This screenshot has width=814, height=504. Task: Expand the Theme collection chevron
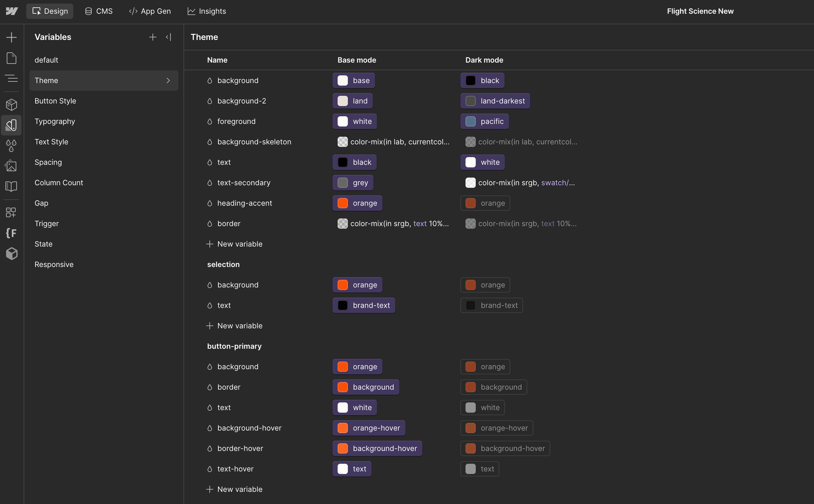pos(168,80)
